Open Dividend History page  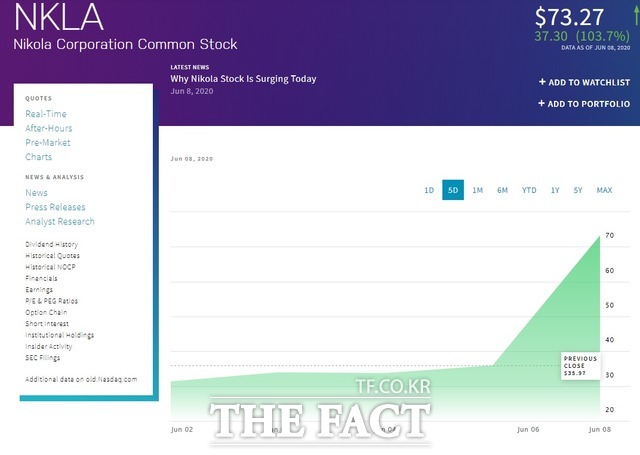point(52,245)
